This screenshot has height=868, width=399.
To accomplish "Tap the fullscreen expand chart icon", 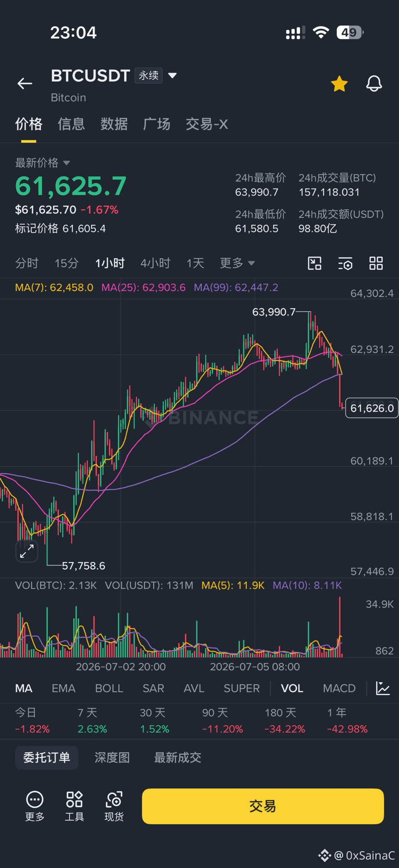I will pos(27,551).
